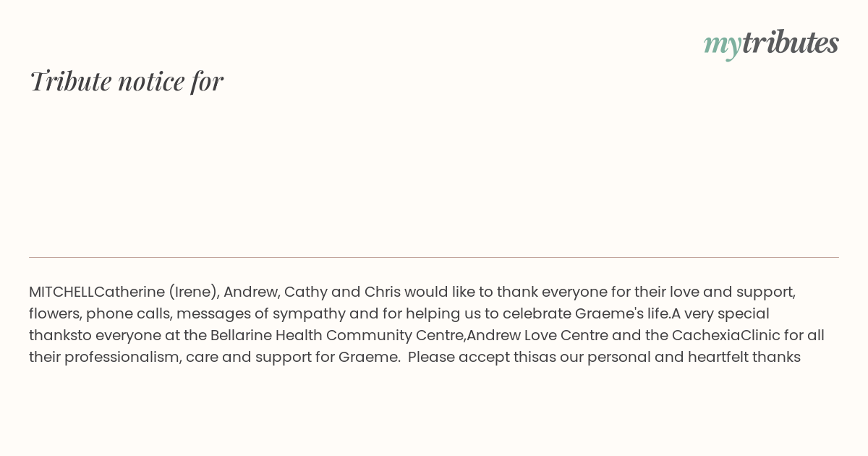The image size is (868, 456).
Task: Click the phrase "A very special"
Action: click(720, 314)
